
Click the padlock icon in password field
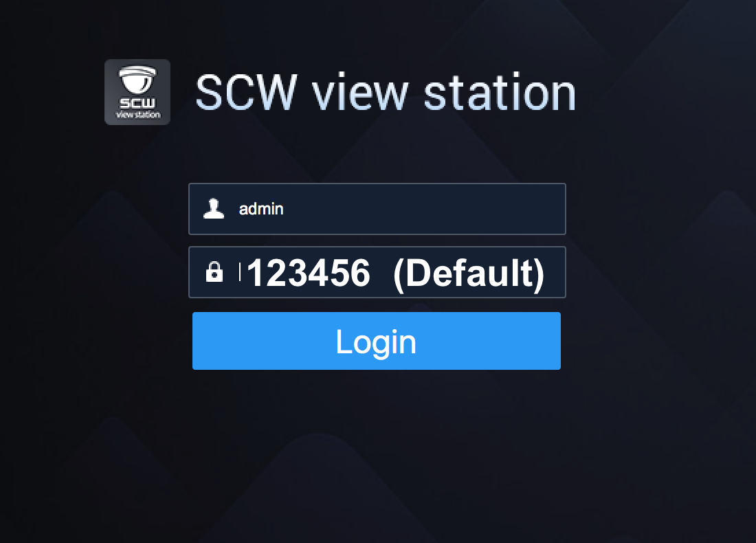click(x=214, y=272)
